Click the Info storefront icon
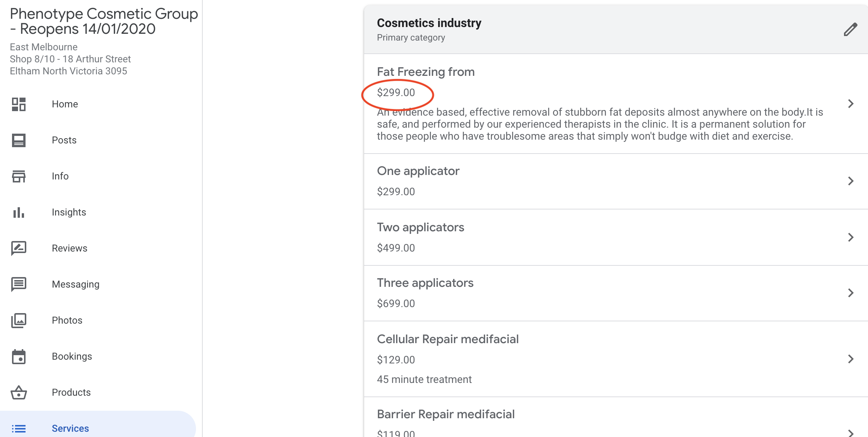868x437 pixels. [x=19, y=176]
